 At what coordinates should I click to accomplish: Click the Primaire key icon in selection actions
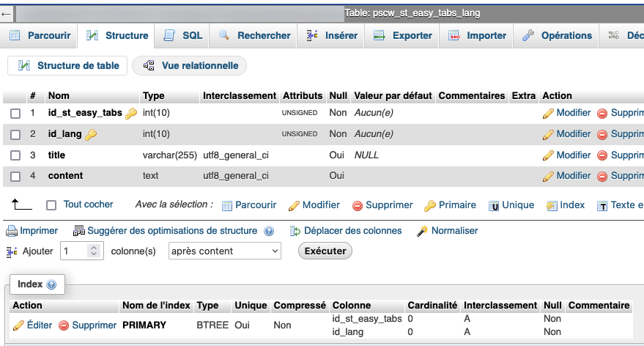430,206
